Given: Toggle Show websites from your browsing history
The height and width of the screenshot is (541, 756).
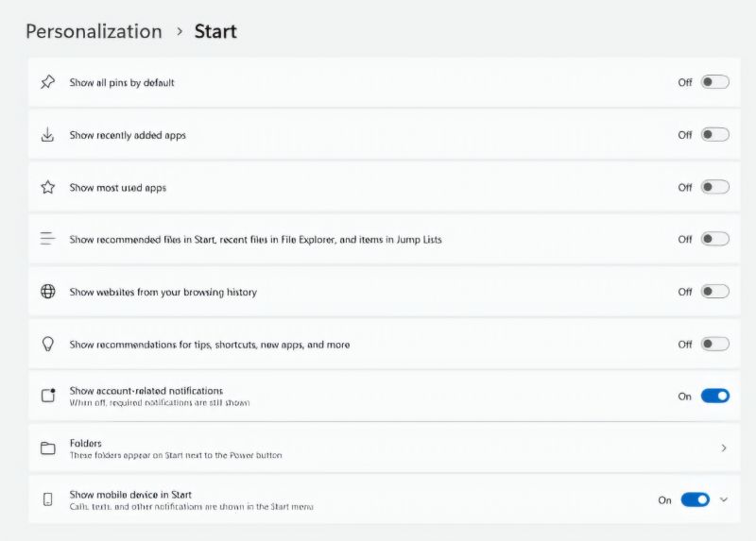Looking at the screenshot, I should 714,292.
